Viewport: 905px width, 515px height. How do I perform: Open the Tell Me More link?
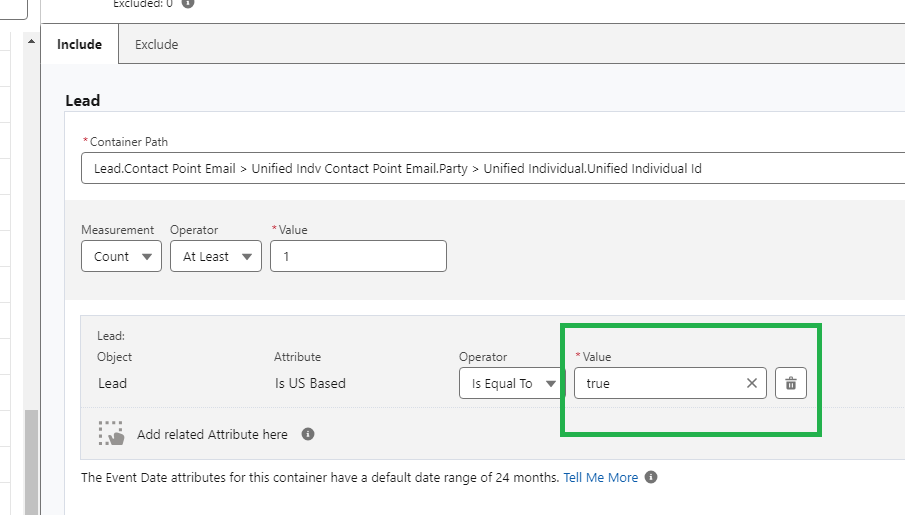[600, 477]
